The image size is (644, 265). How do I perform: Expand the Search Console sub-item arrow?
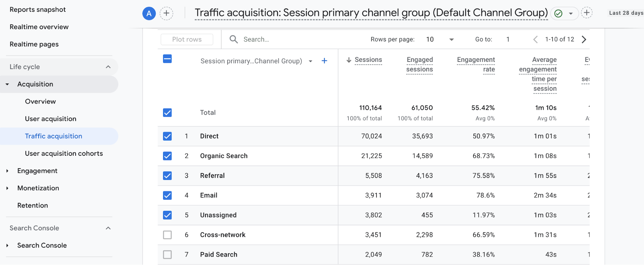coord(7,246)
